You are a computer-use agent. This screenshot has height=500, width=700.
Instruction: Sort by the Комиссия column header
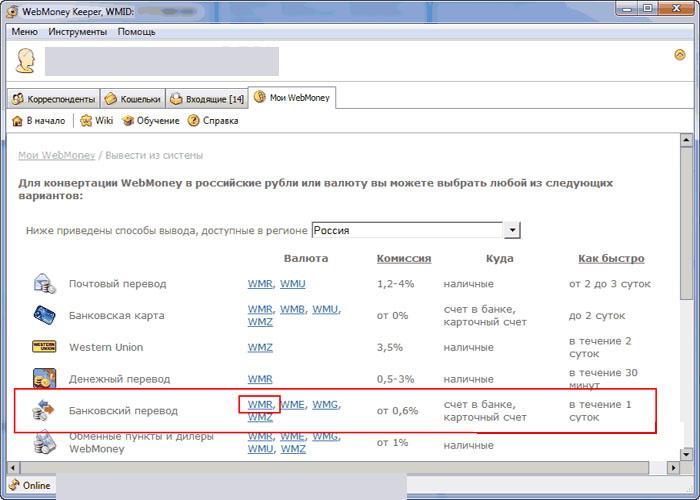(x=404, y=258)
